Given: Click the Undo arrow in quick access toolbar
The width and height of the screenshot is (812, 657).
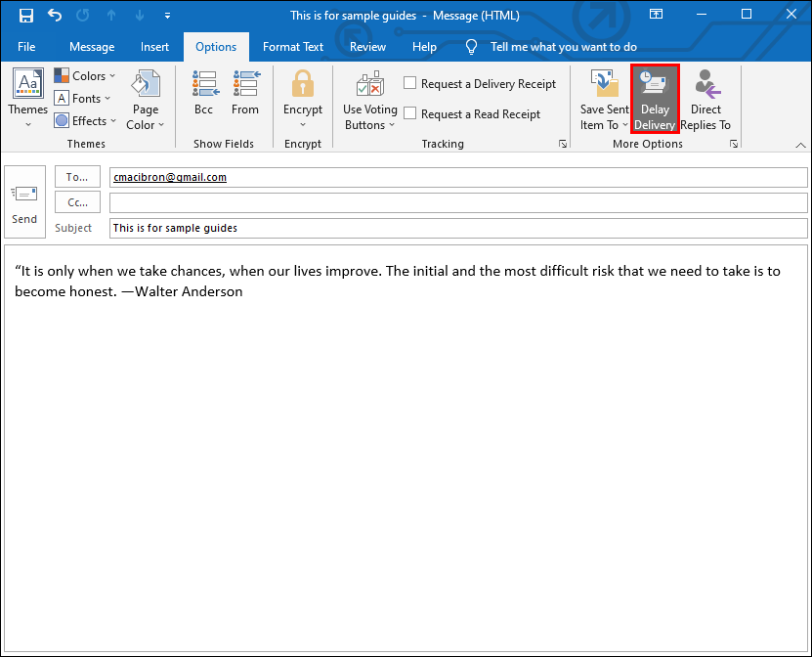Looking at the screenshot, I should pyautogui.click(x=54, y=16).
